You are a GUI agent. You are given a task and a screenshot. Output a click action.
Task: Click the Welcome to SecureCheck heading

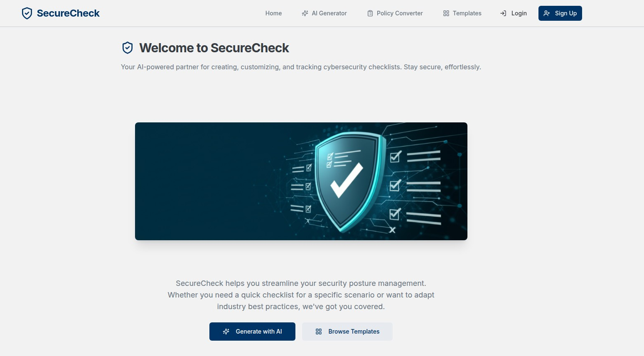[x=214, y=48]
